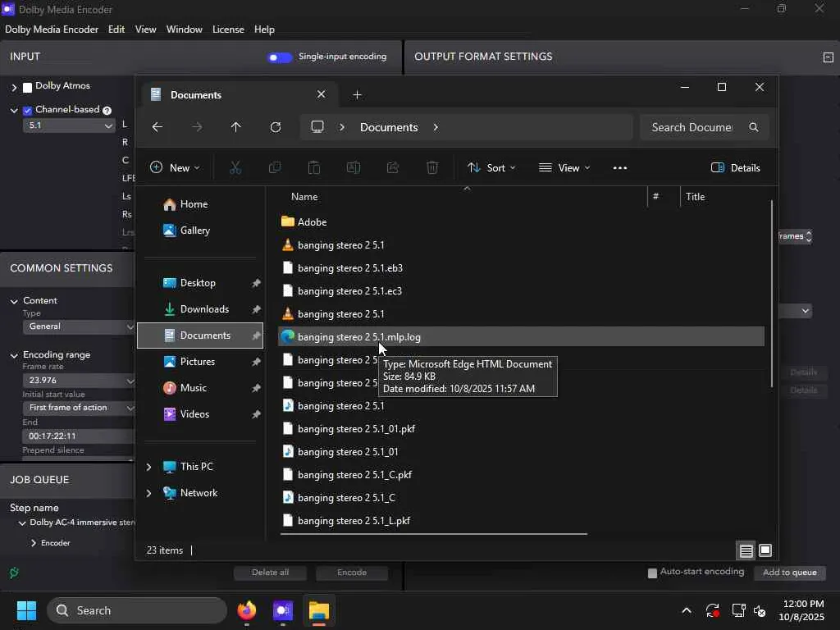
Task: Expand the Encoder job step
Action: click(x=34, y=543)
